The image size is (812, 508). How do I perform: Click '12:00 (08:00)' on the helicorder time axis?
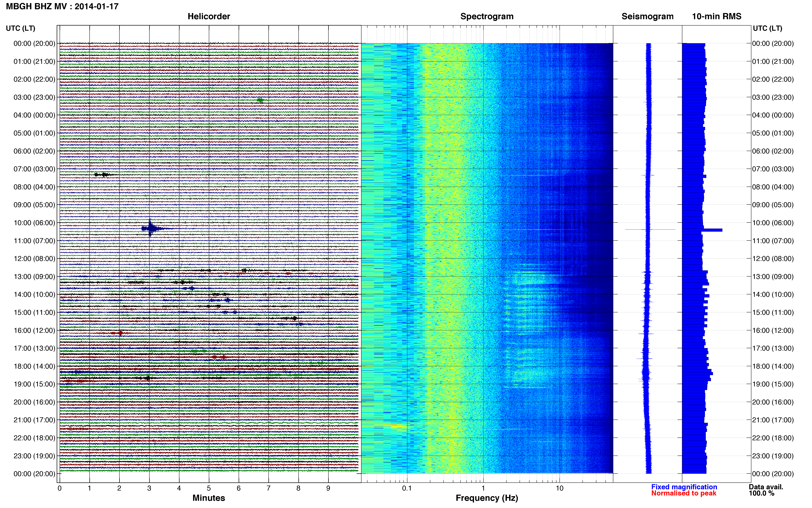coord(34,259)
